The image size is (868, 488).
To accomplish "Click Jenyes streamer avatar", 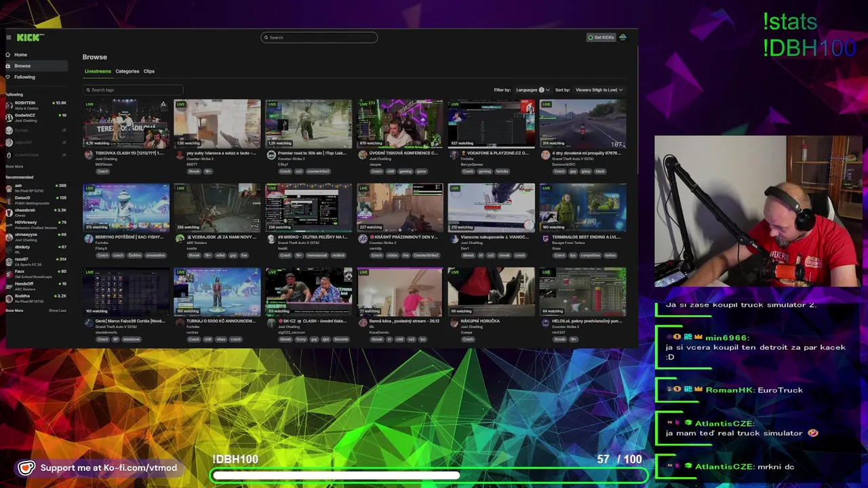I will (362, 155).
